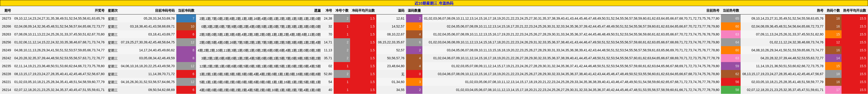Screen dimensions: 868x94
Task: Click the title 近10期星期三 冷温热码
Action: click(x=434, y=3)
